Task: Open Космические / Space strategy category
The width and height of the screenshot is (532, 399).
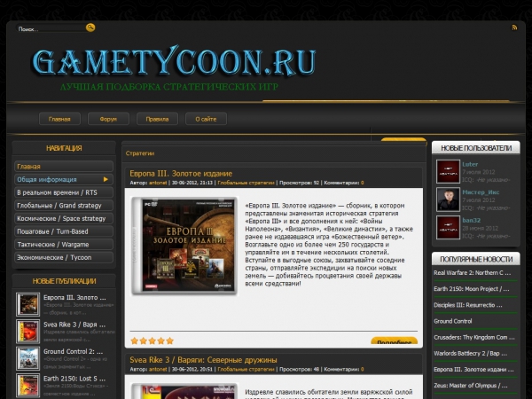Action: click(64, 218)
